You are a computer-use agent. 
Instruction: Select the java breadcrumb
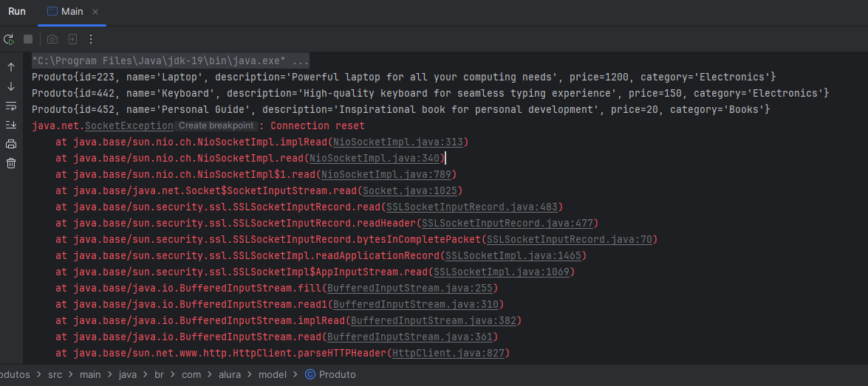[127, 375]
